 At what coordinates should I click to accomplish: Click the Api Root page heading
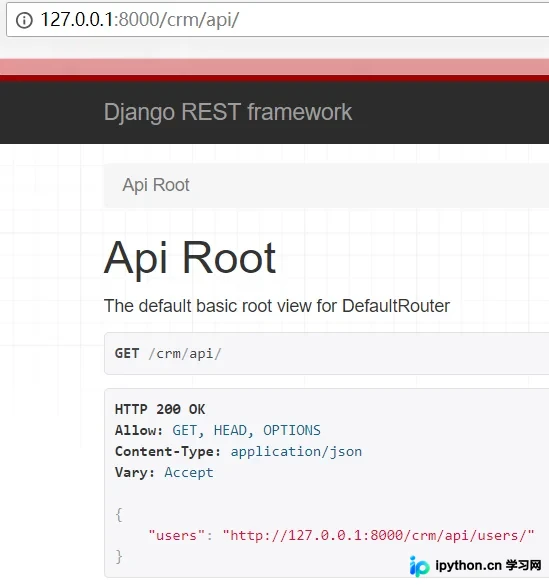tap(190, 259)
